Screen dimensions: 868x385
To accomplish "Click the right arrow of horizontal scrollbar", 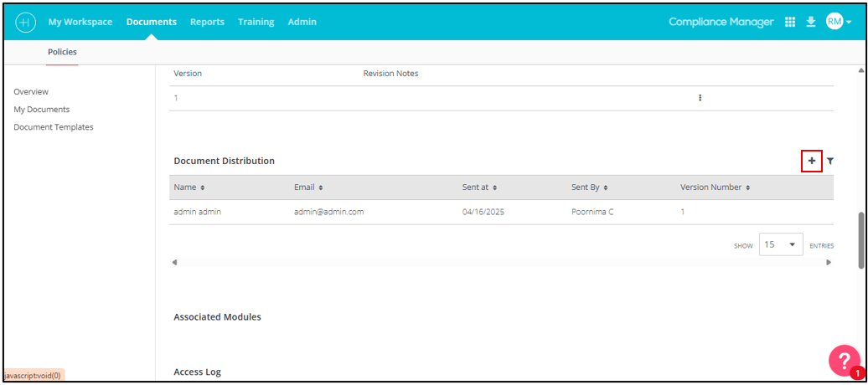I will 829,262.
